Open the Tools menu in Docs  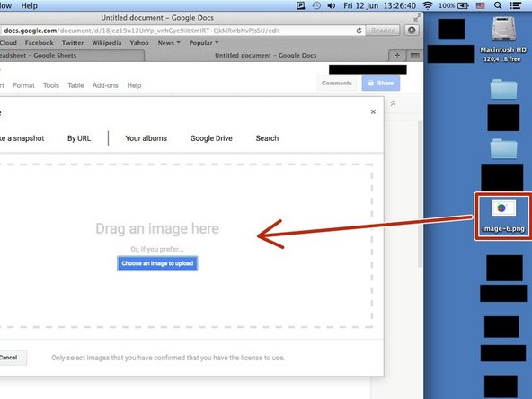coord(51,85)
